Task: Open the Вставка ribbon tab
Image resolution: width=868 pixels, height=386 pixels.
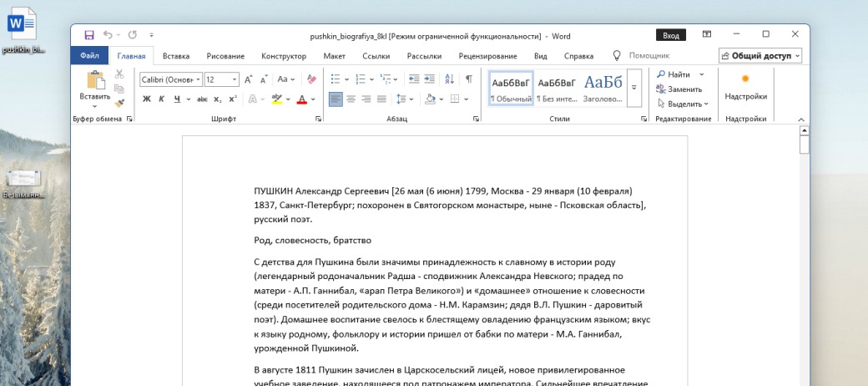Action: pyautogui.click(x=176, y=56)
